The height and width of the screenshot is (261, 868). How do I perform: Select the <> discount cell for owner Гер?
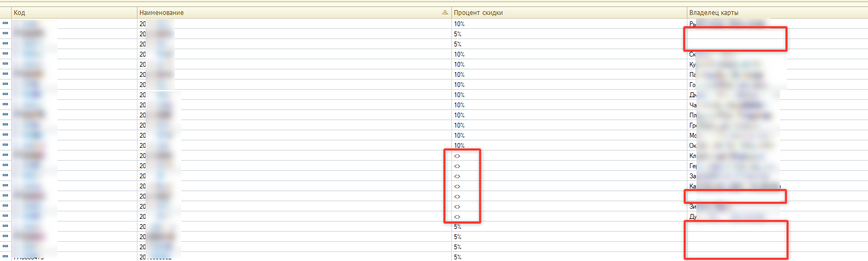coord(570,166)
